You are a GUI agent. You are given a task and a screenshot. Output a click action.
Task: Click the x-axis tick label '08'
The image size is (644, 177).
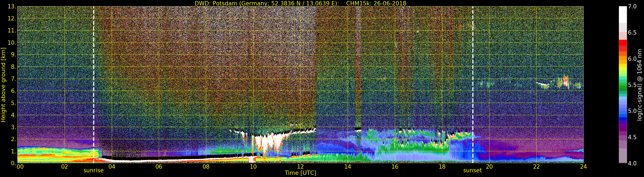pyautogui.click(x=206, y=167)
